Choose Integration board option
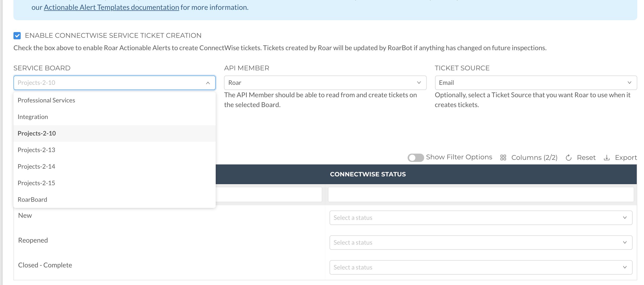The image size is (644, 285). click(x=33, y=117)
